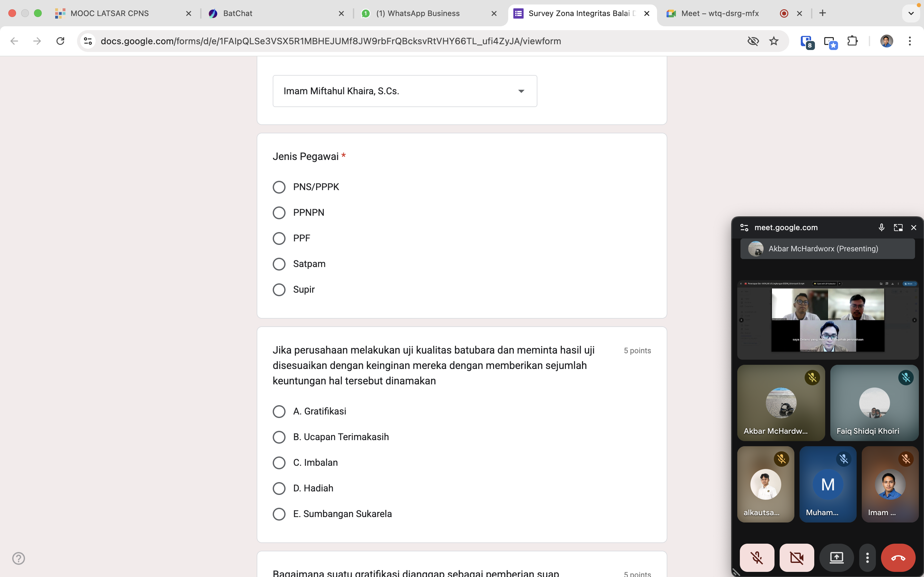Open the Imam Miftahul Khaira name dropdown
This screenshot has height=577, width=924.
coord(405,91)
